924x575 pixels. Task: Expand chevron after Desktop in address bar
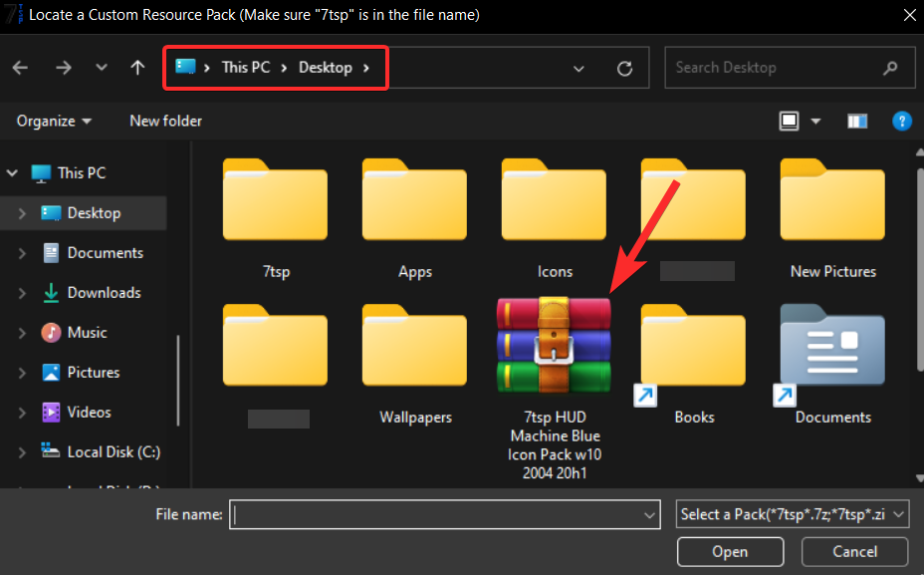[366, 68]
